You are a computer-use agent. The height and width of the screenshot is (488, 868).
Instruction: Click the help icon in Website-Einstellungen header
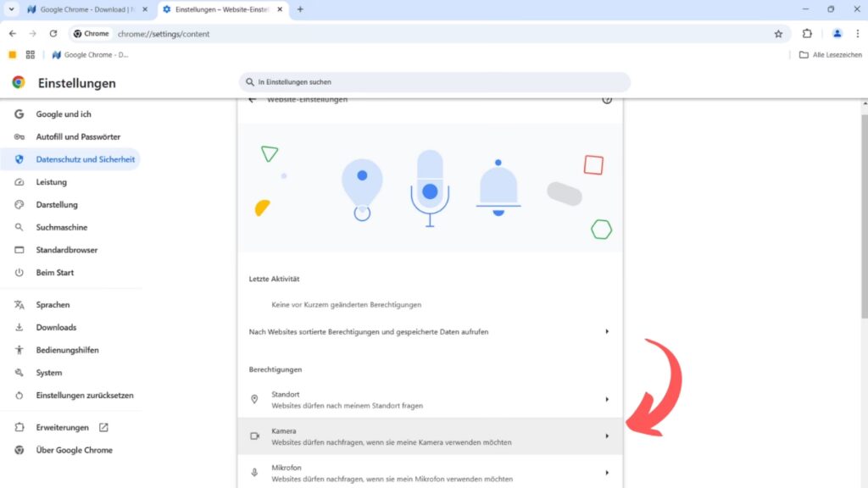click(607, 100)
